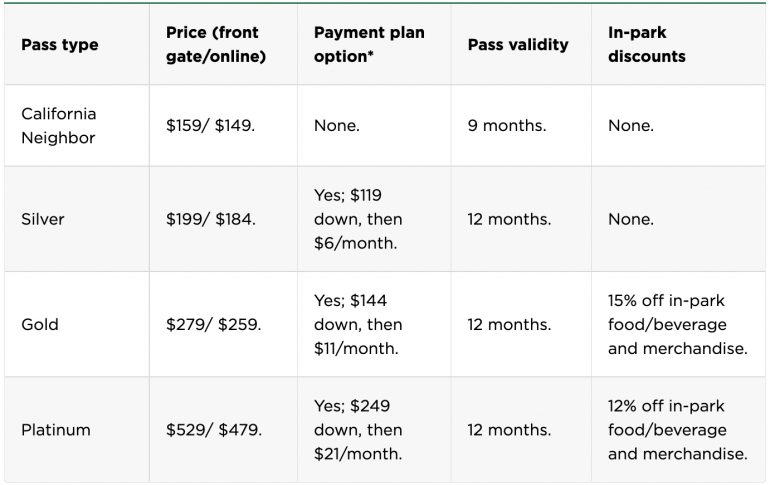
Task: Select the "15% off in-park" discount cell
Action: (677, 324)
